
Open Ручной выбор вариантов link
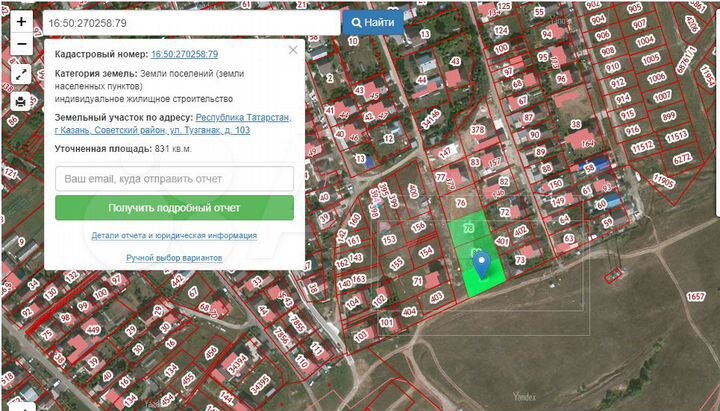(x=174, y=258)
